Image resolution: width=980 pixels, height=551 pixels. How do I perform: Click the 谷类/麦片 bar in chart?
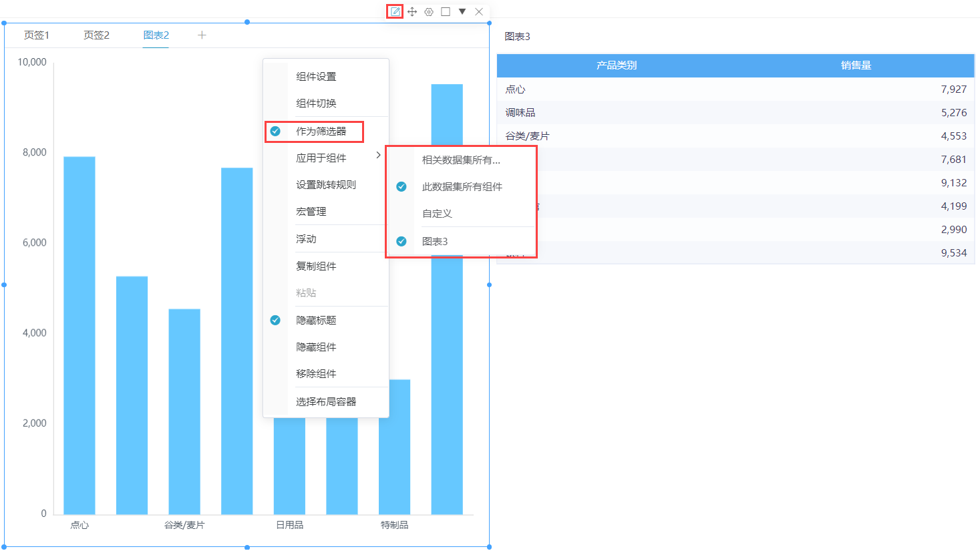coord(184,411)
